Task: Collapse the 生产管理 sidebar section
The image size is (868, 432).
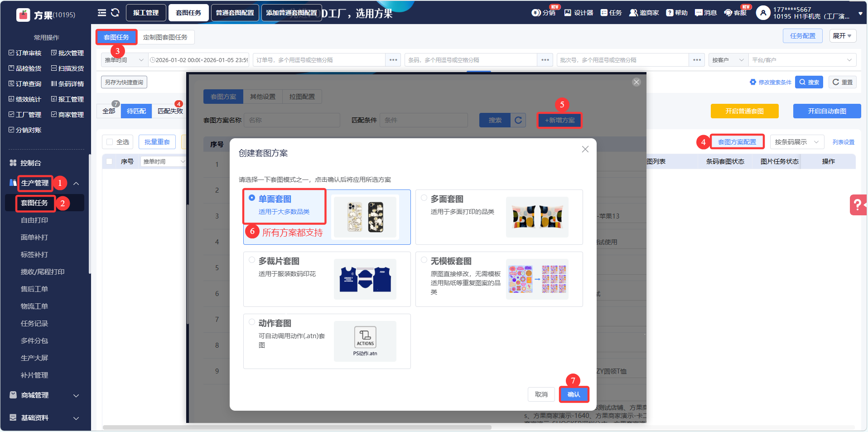Action: (76, 183)
